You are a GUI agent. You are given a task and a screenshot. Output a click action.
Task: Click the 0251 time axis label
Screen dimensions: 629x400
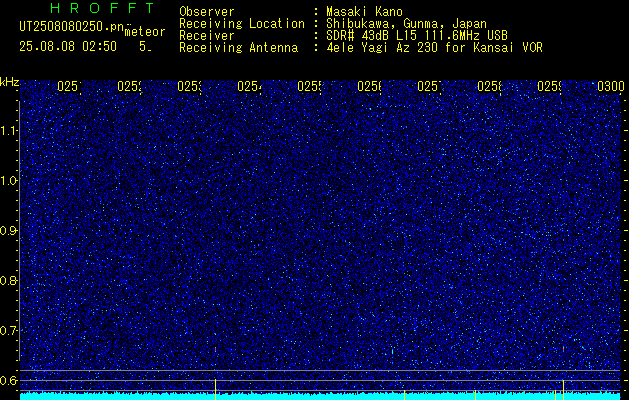click(69, 86)
